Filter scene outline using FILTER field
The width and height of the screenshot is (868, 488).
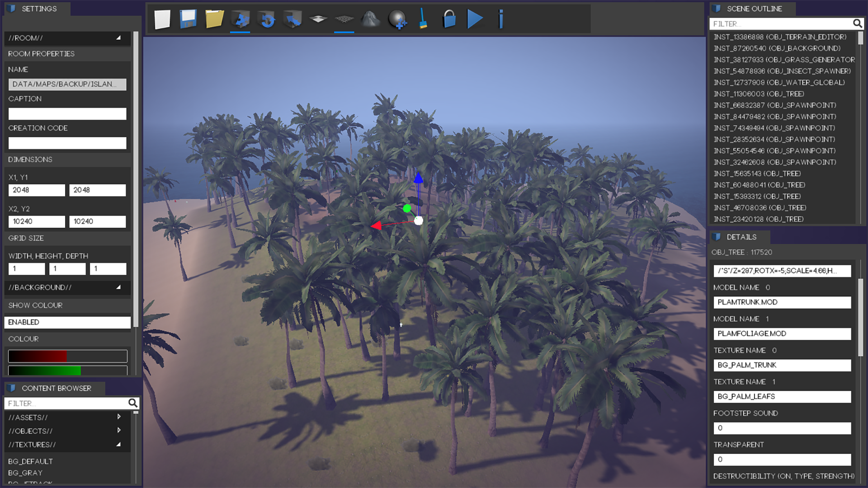tap(781, 23)
